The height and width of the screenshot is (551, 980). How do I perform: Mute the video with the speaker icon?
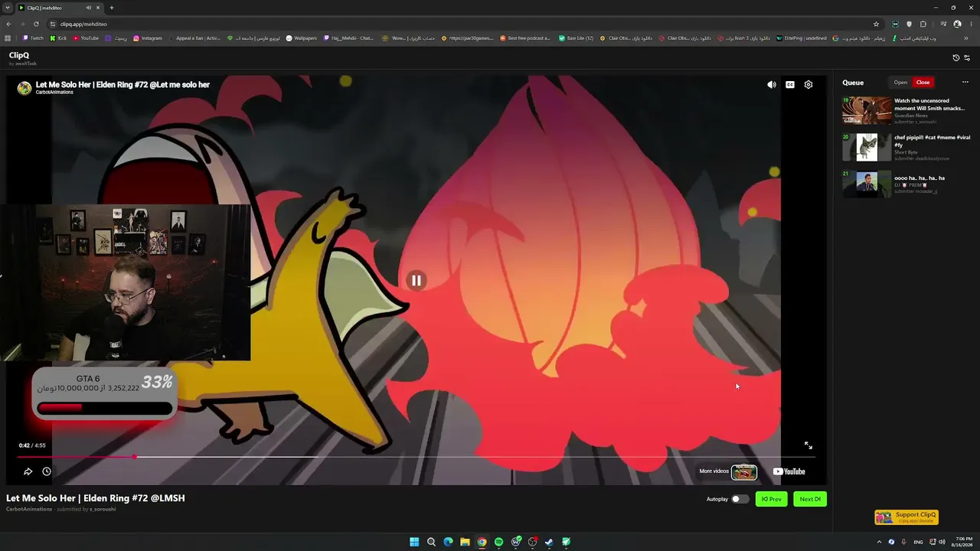[772, 85]
